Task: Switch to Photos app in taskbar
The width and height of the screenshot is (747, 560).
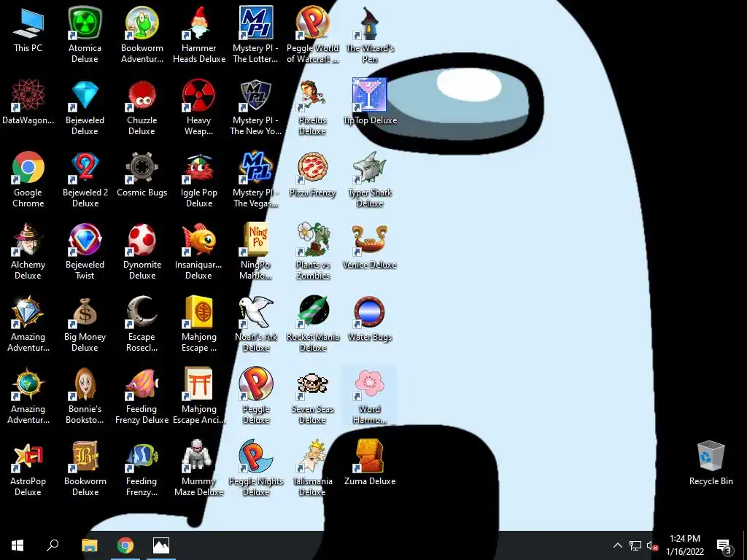Action: 161,545
